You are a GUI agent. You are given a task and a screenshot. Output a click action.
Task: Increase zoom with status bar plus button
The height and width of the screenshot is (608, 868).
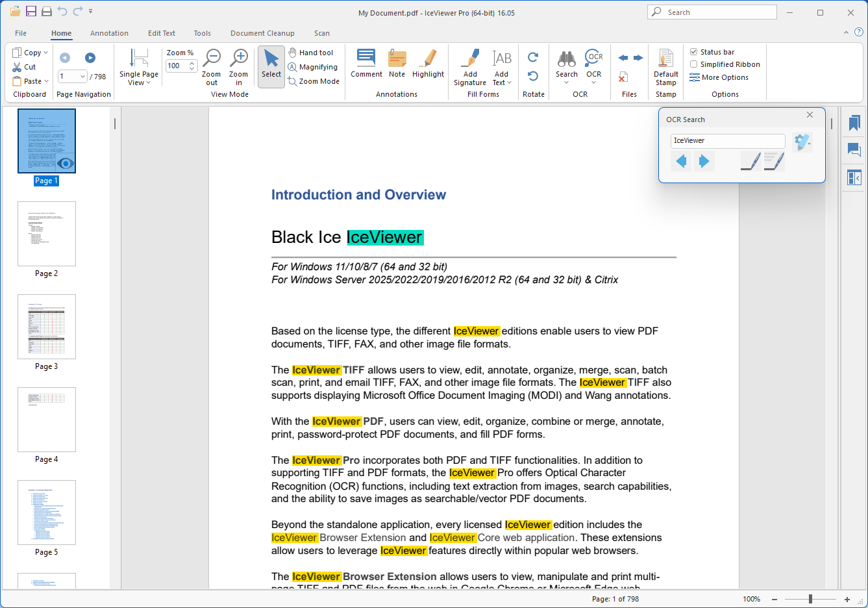pyautogui.click(x=847, y=599)
